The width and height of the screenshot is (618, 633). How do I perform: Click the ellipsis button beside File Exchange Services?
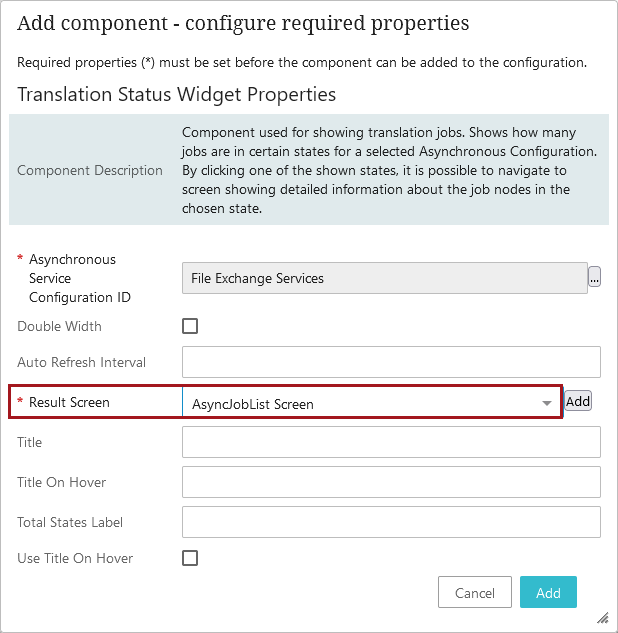coord(594,278)
